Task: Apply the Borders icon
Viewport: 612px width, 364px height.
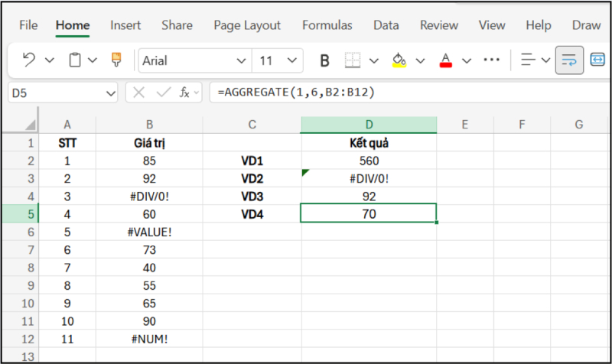Action: point(352,60)
